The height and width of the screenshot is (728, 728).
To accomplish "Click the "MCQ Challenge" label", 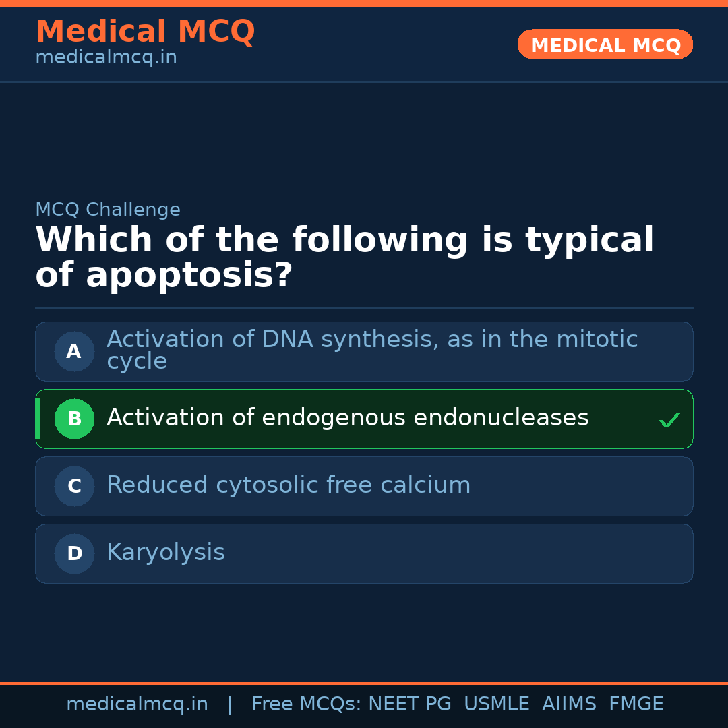I will tap(108, 210).
